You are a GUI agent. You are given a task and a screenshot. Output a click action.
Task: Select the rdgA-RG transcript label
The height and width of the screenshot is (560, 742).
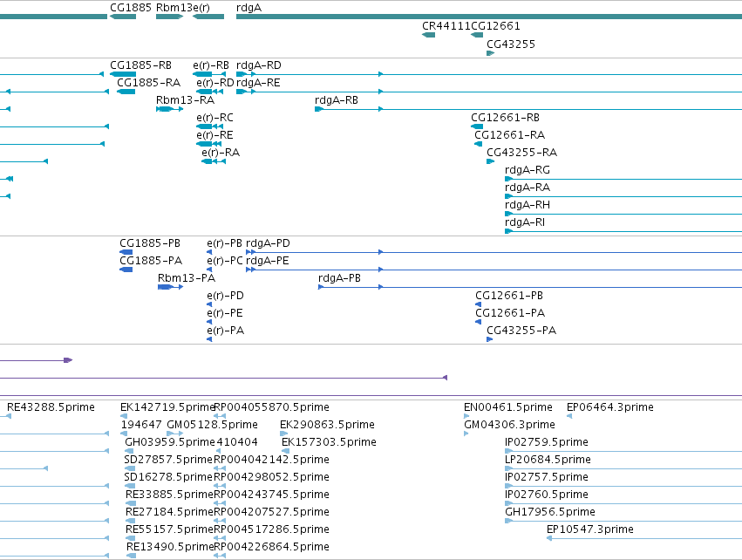(528, 170)
